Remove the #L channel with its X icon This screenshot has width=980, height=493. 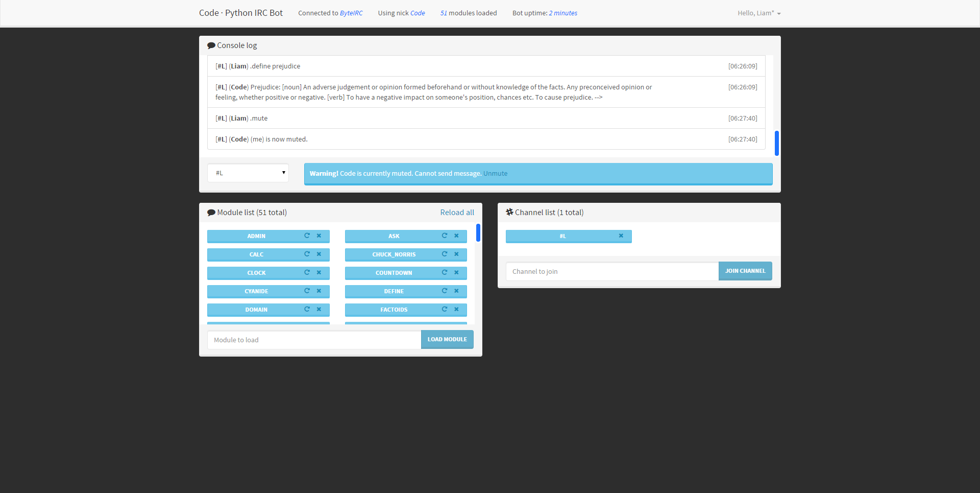621,236
